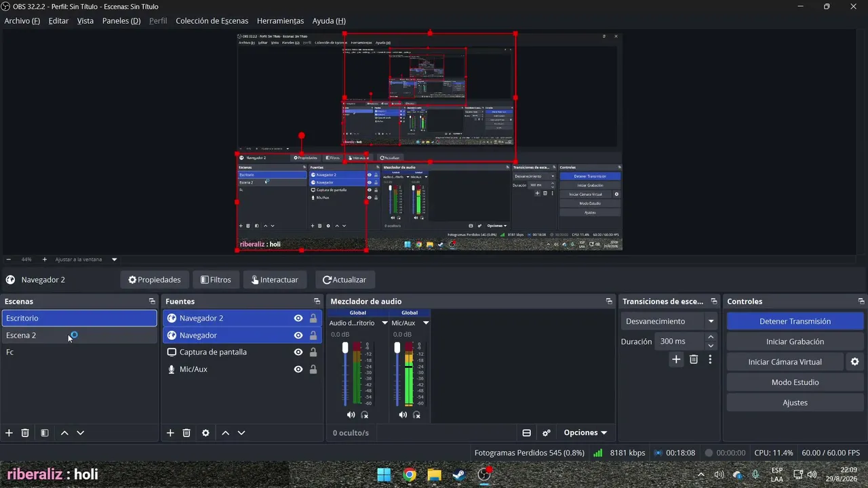
Task: Open scene filters in the Escenas toolbar
Action: [45, 433]
